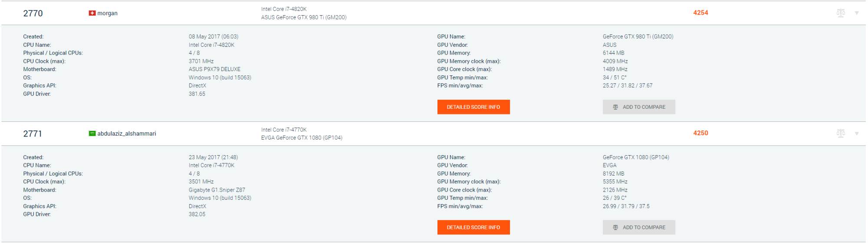The width and height of the screenshot is (868, 244).
Task: Click Switzerland flag icon next to morgan
Action: click(x=92, y=13)
